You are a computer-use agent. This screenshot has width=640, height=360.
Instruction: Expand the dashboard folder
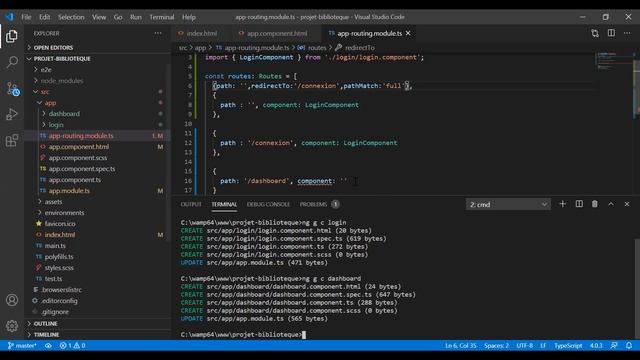[x=64, y=114]
